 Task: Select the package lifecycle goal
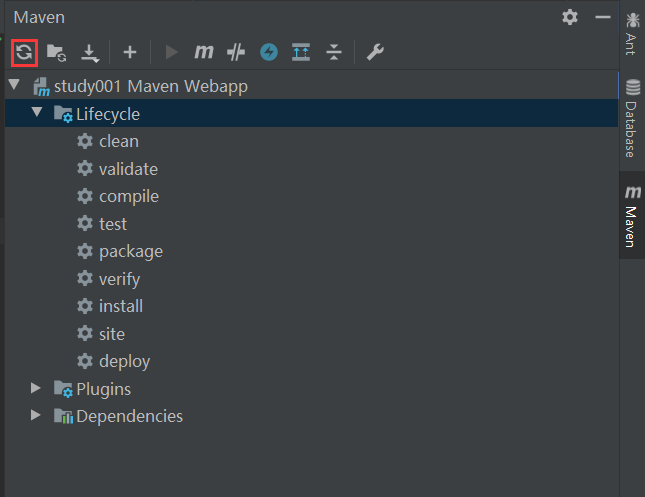click(130, 251)
